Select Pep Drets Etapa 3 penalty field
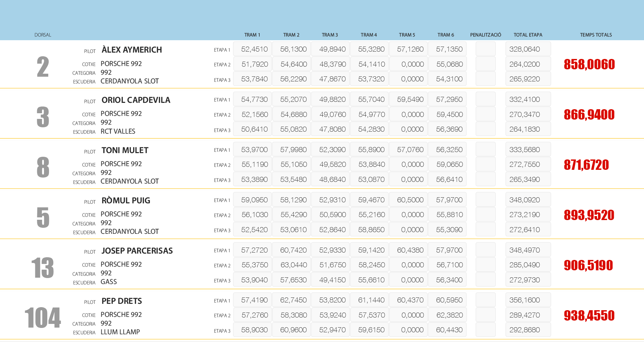 [485, 330]
